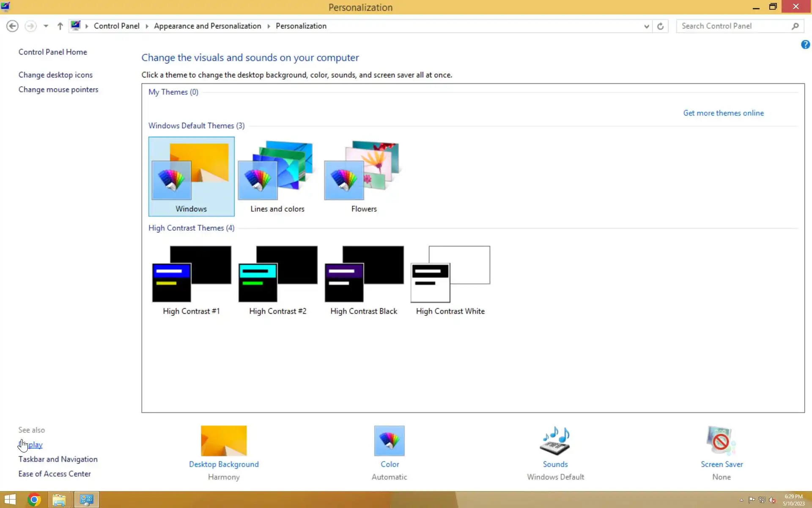Expand the address bar history dropdown

point(646,26)
